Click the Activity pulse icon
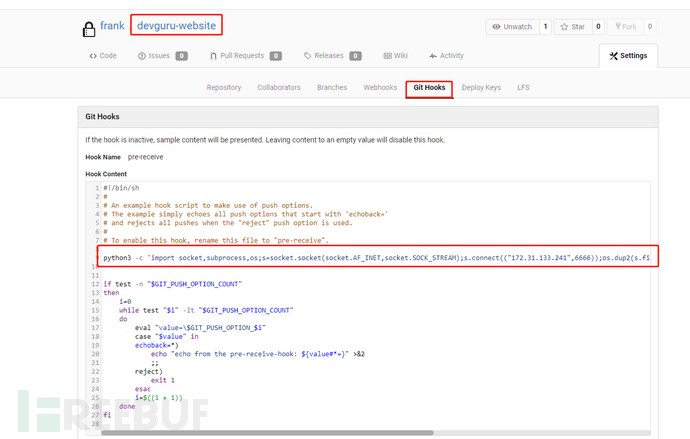The image size is (690, 439). (x=433, y=56)
